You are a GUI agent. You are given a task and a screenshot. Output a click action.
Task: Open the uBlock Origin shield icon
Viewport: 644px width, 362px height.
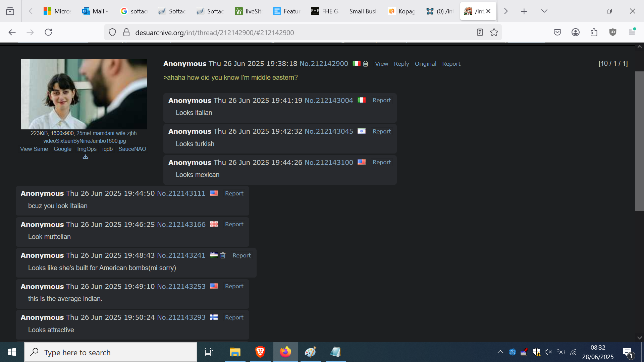coord(613,32)
